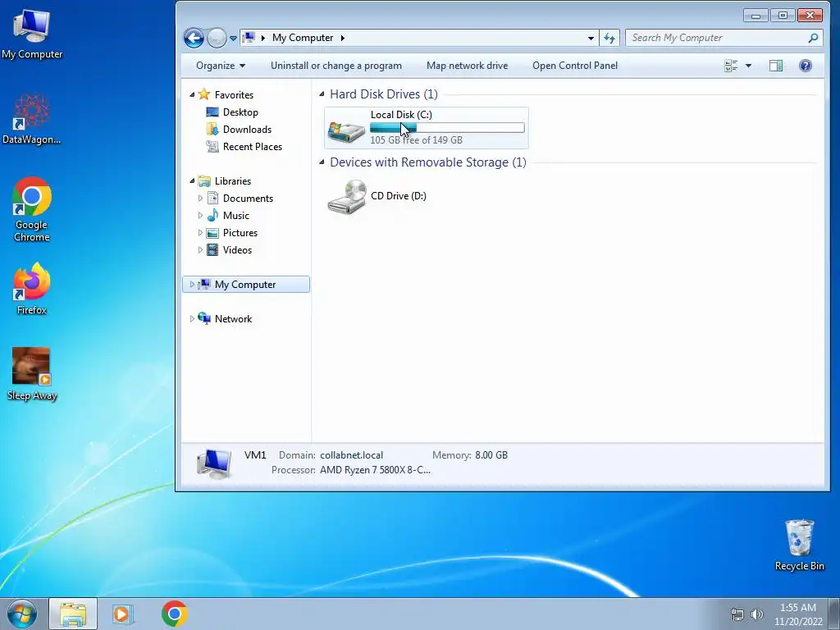Open the address bar history dropdown

tap(591, 38)
